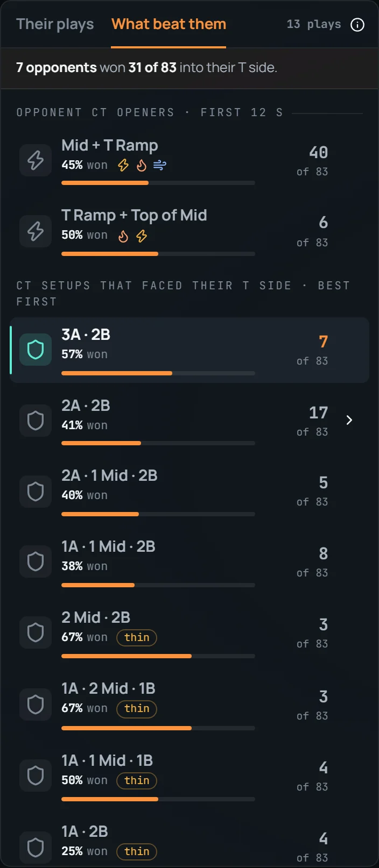Viewport: 379px width, 868px height.
Task: Click the smoke/wind icon under Mid + T Ramp
Action: click(x=160, y=165)
